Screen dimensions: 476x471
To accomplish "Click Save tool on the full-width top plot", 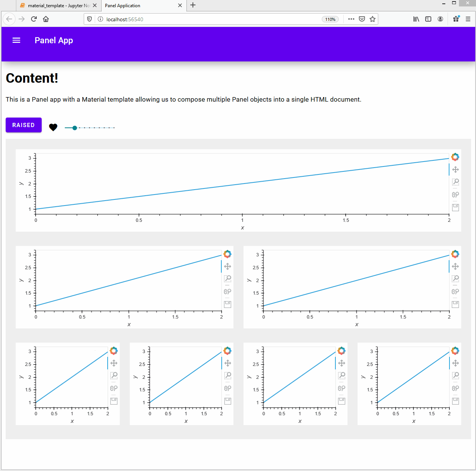I will (456, 207).
